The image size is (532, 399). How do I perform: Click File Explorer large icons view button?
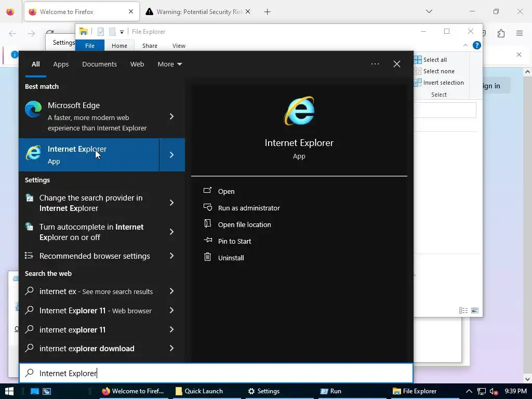[x=475, y=311]
